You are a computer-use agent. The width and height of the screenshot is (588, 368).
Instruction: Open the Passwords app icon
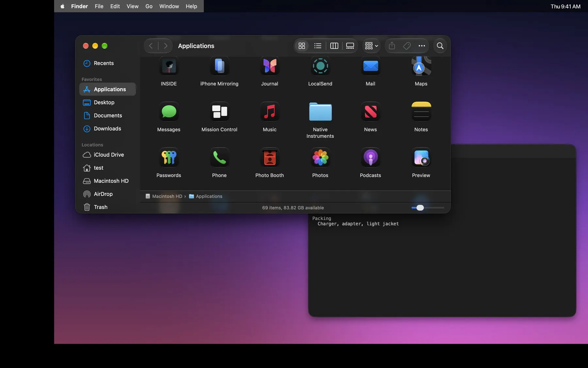tap(169, 158)
